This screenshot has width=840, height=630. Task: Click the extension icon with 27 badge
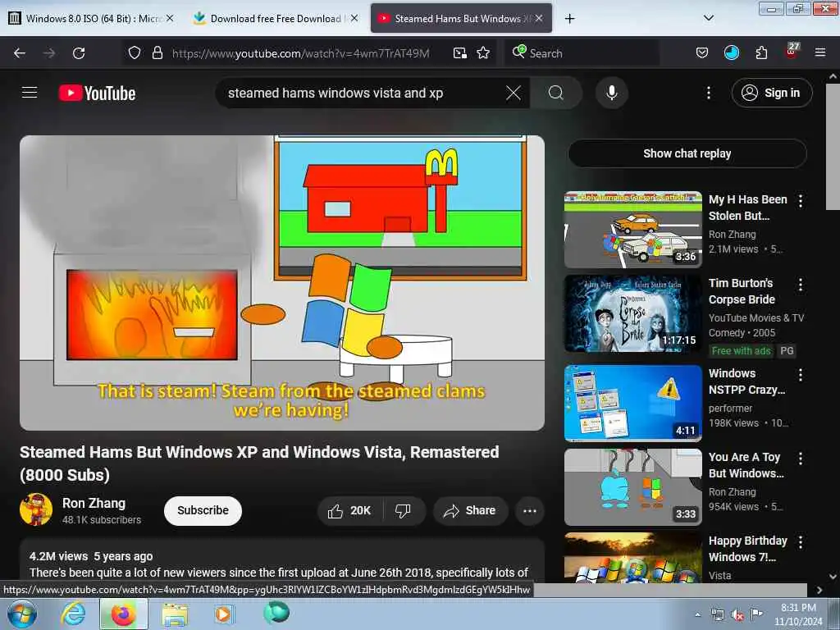coord(792,52)
